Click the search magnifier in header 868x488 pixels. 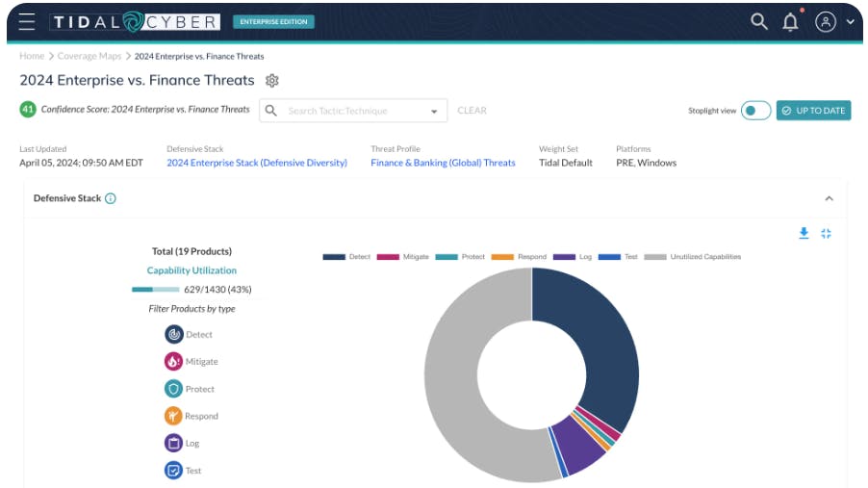pyautogui.click(x=759, y=21)
